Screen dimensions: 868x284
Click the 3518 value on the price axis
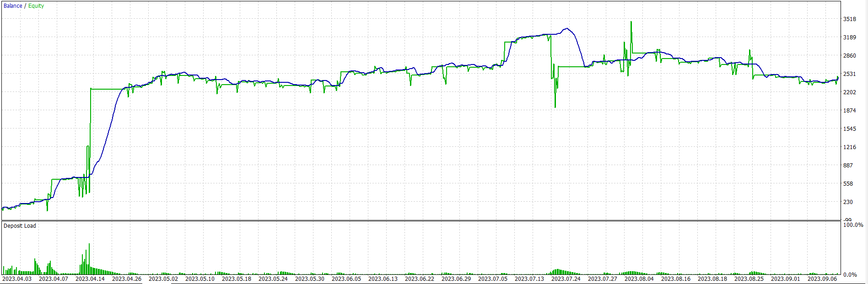pos(850,19)
